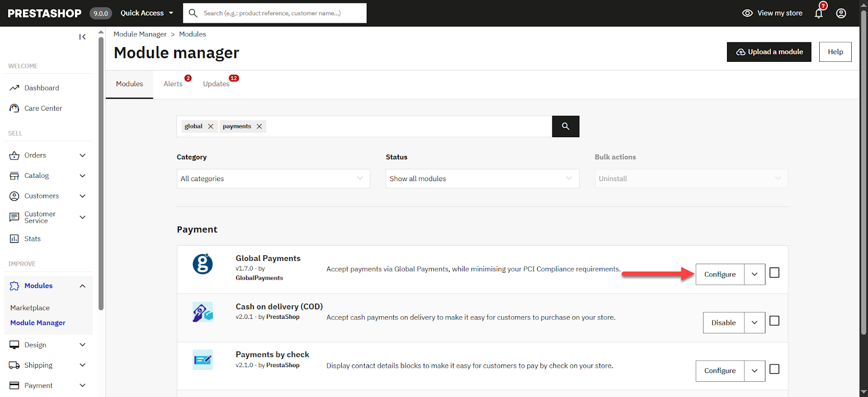Click the Orders basket icon
This screenshot has width=868, height=397.
click(x=14, y=156)
